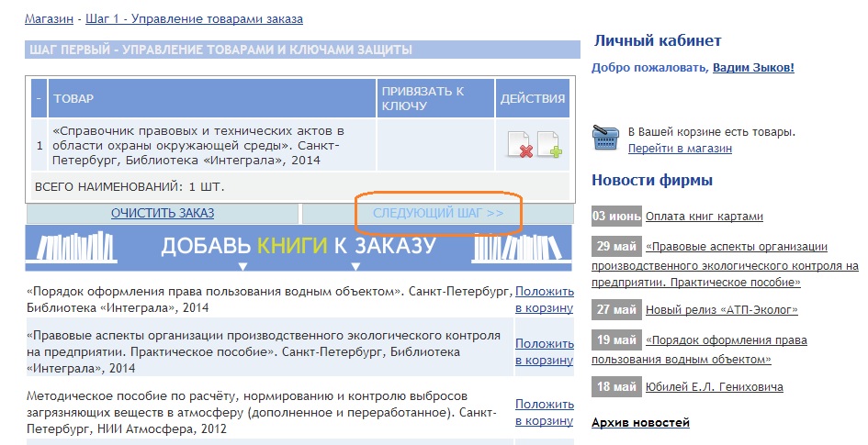
Task: Add «Правовые аспекты организации» book to cart
Action: click(x=544, y=351)
